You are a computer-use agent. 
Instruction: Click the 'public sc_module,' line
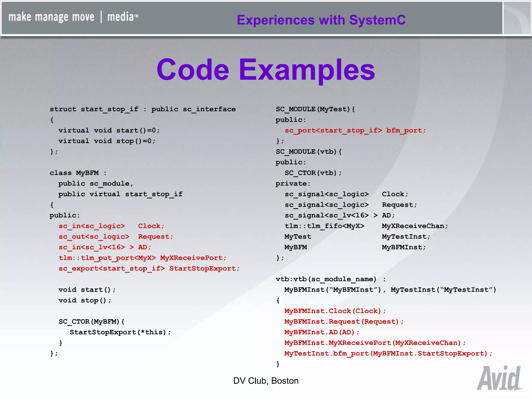click(x=96, y=184)
